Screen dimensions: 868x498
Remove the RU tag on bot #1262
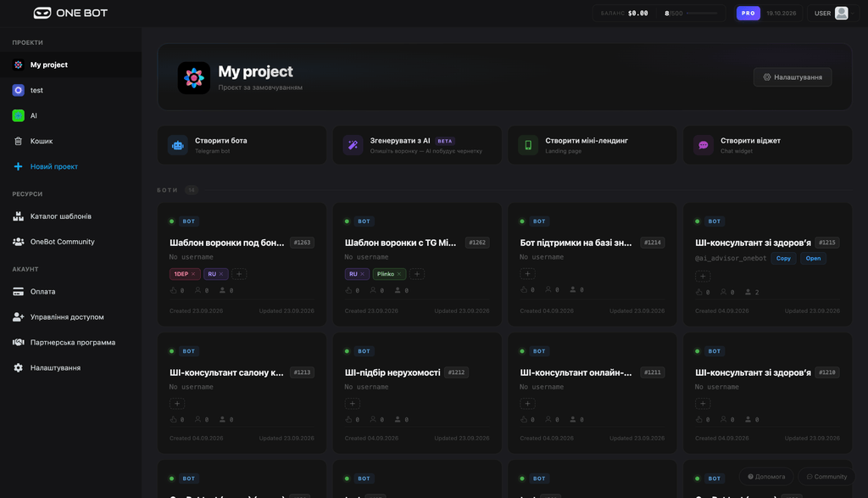[x=363, y=274]
